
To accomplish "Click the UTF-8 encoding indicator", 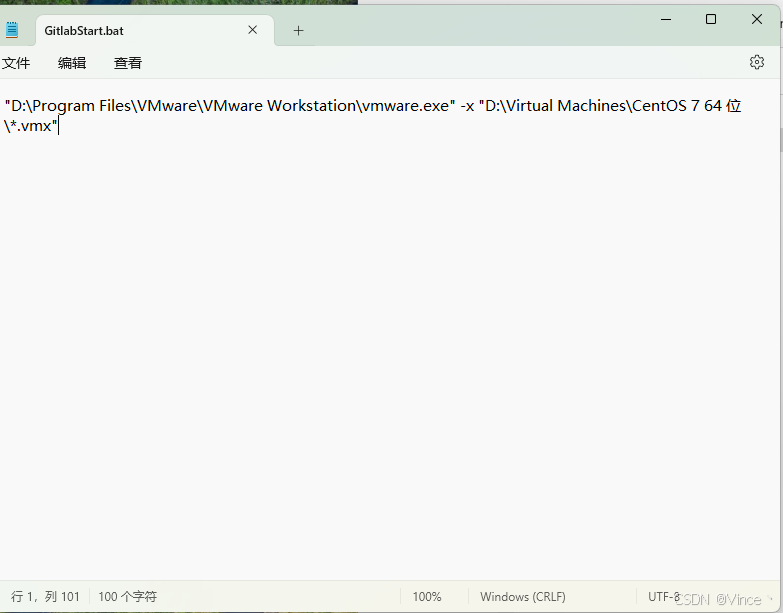I will [664, 597].
